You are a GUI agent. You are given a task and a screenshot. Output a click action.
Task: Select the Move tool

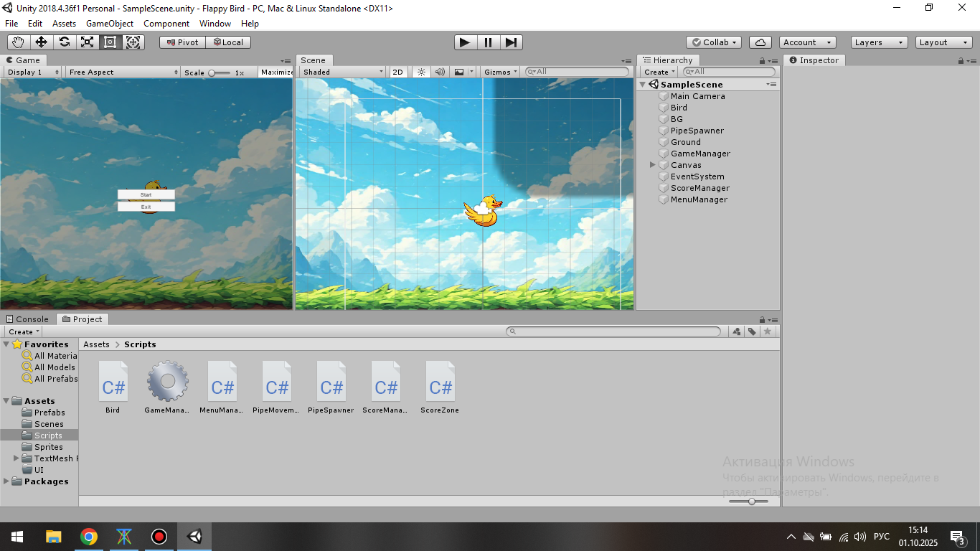pyautogui.click(x=42, y=42)
